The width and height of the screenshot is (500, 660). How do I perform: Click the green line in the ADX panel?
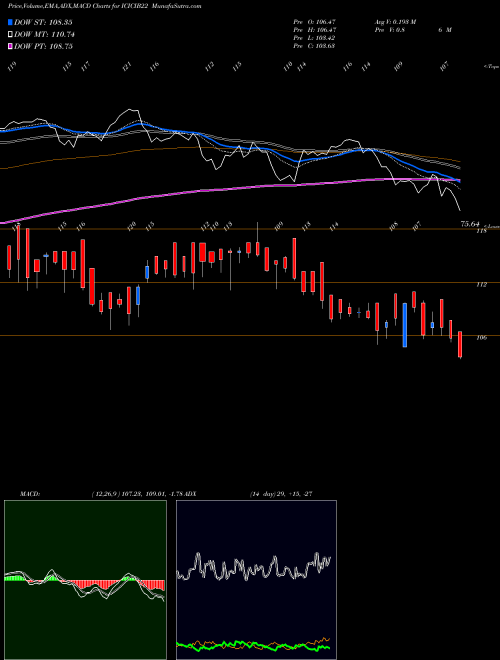click(x=253, y=645)
